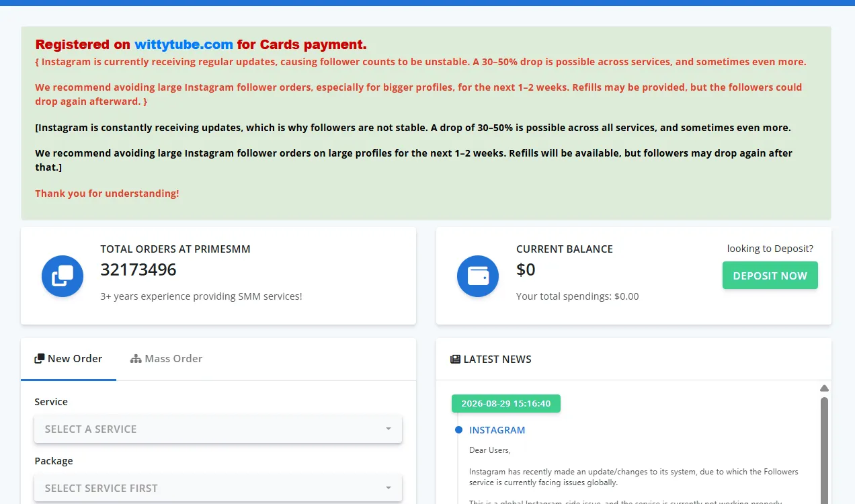Click the Mass Order sitemap icon

(136, 359)
